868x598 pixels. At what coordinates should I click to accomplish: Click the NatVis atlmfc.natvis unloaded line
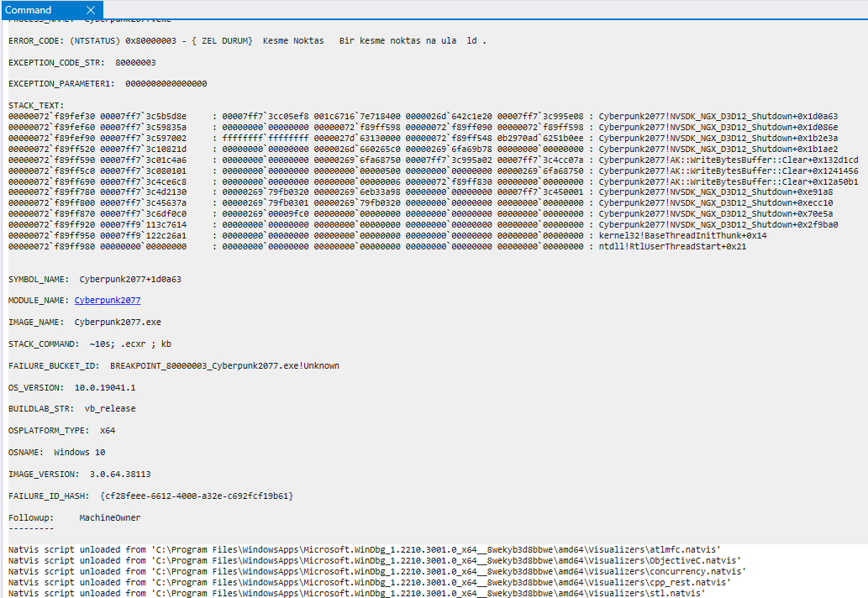(x=364, y=550)
